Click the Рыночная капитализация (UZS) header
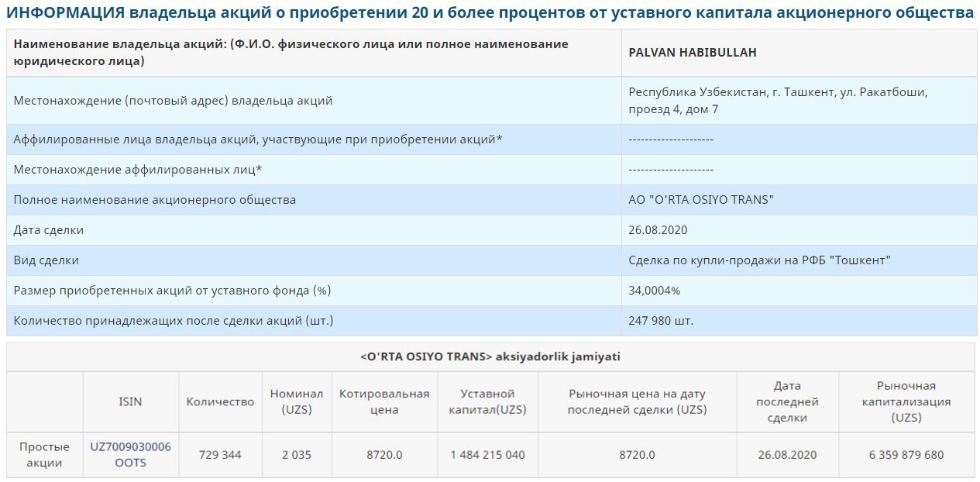 pos(906,401)
